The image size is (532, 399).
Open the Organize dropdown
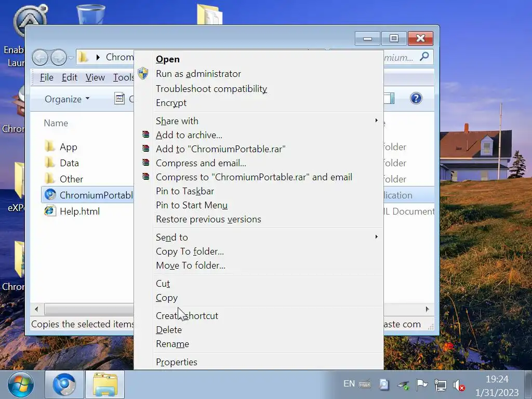[x=67, y=99]
